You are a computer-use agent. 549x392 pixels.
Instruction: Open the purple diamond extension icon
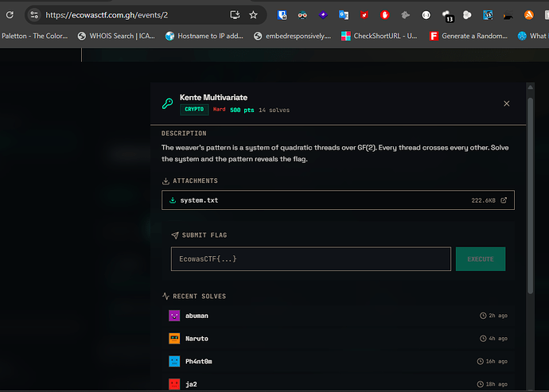click(x=323, y=14)
